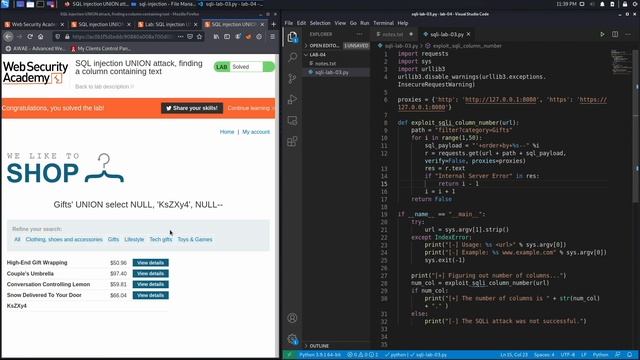This screenshot has width=640, height=360.
Task: Open Firefox page actions ellipsis in address bar
Action: click(x=180, y=36)
